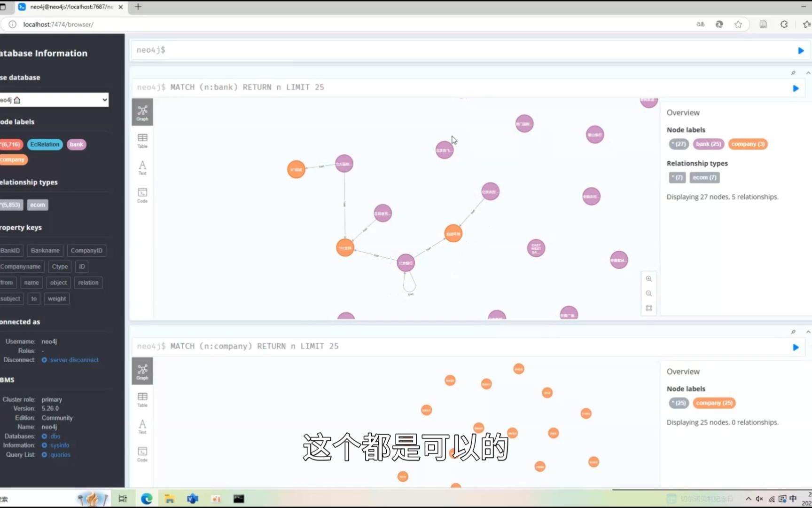Select the EAST WEST bank node
812x508 pixels.
536,248
